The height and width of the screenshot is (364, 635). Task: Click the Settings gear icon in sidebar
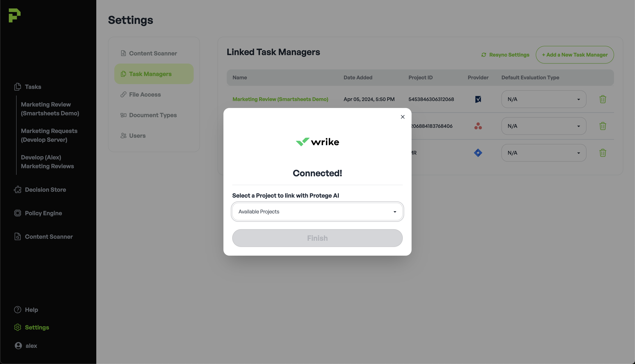(x=17, y=327)
